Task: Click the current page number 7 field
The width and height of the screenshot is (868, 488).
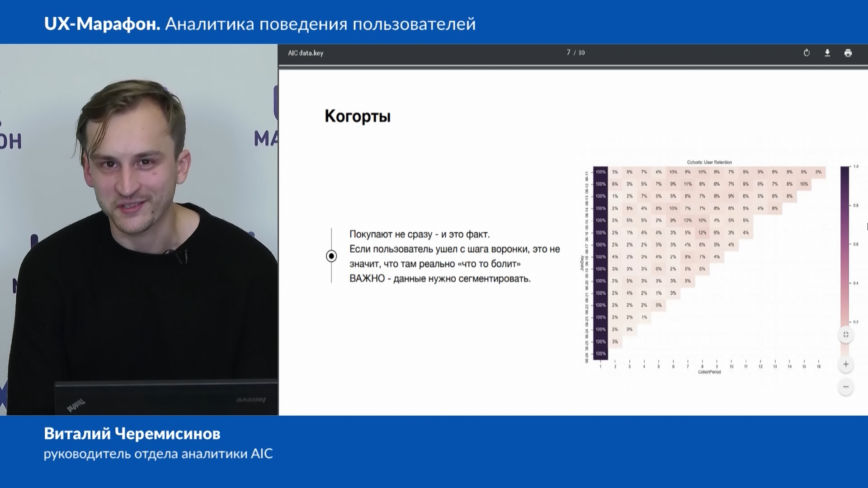Action: pyautogui.click(x=568, y=53)
